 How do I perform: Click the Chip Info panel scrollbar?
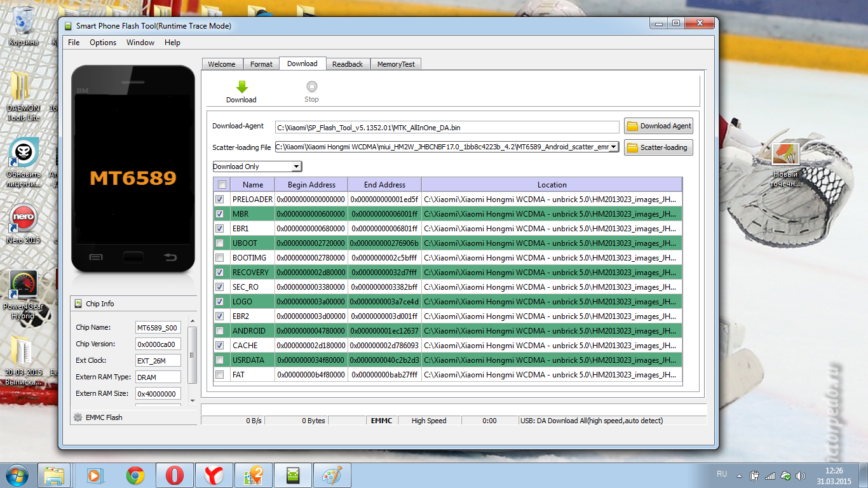pos(193,362)
